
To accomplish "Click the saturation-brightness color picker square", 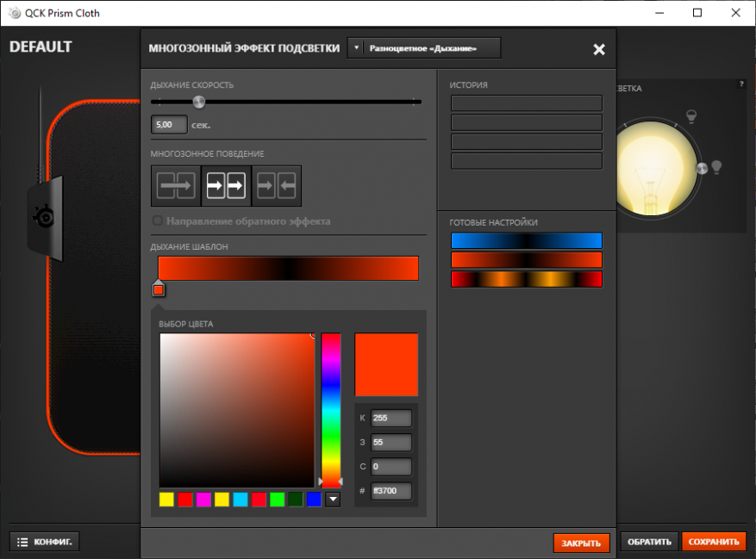I will point(237,410).
